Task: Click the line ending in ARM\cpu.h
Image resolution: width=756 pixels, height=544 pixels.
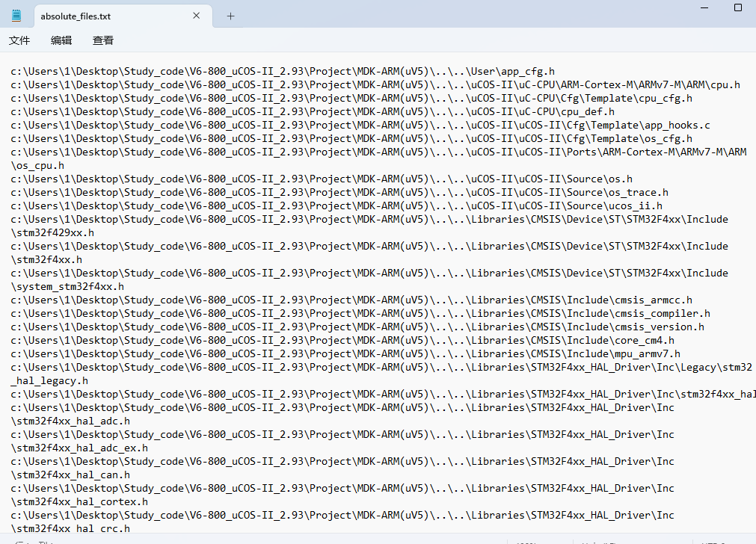Action: pyautogui.click(x=375, y=84)
